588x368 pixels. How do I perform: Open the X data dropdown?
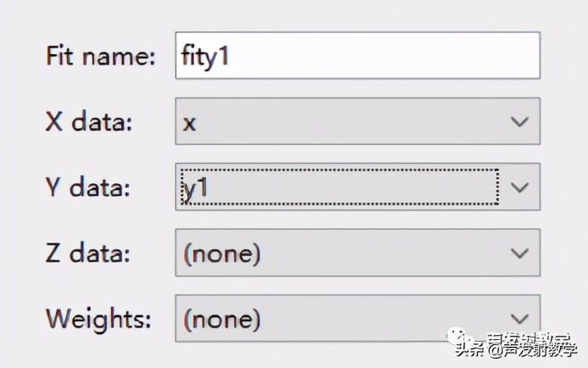(357, 121)
